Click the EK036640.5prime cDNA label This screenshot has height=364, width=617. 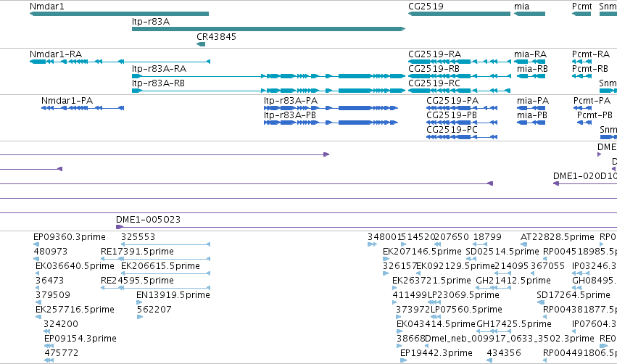75,265
